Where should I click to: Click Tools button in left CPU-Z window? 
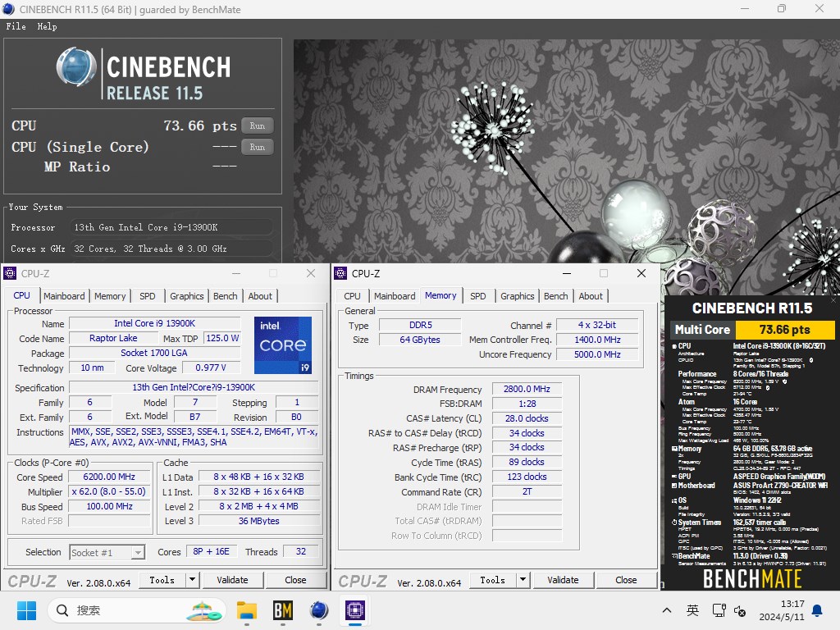162,580
